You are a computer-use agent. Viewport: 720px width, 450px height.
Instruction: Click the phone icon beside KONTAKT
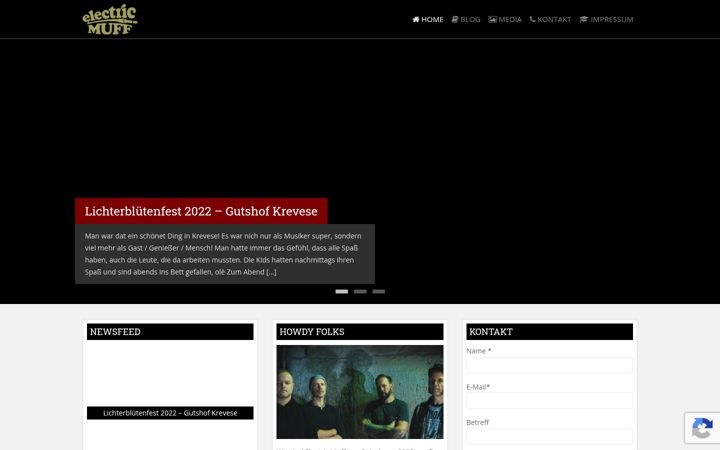(533, 19)
